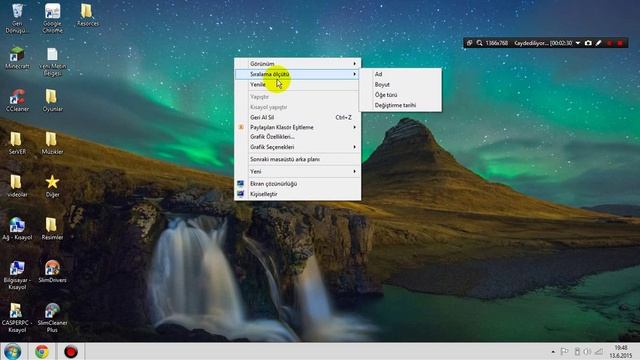Viewport: 640px width, 360px height.
Task: Select the CASPERPC - Kısayol shortcut
Action: point(17,318)
